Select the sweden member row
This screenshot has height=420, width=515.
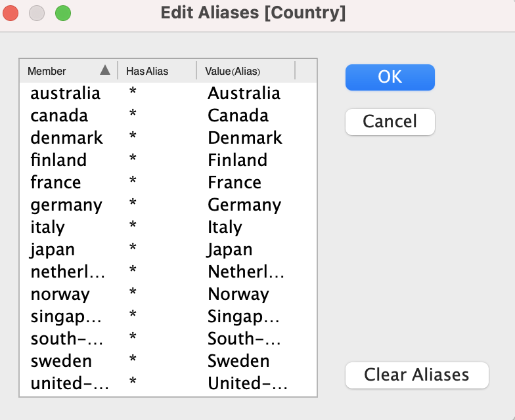(x=60, y=362)
